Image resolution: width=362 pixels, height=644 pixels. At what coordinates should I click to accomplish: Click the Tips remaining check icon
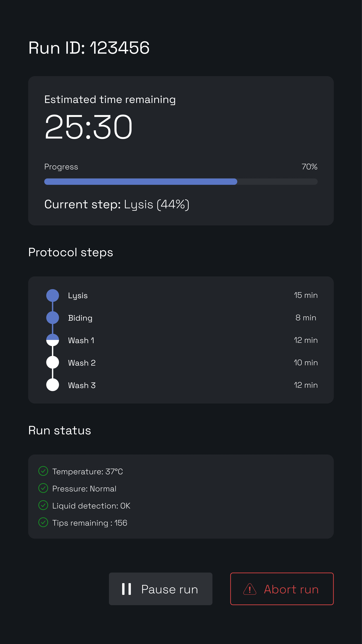tap(43, 522)
